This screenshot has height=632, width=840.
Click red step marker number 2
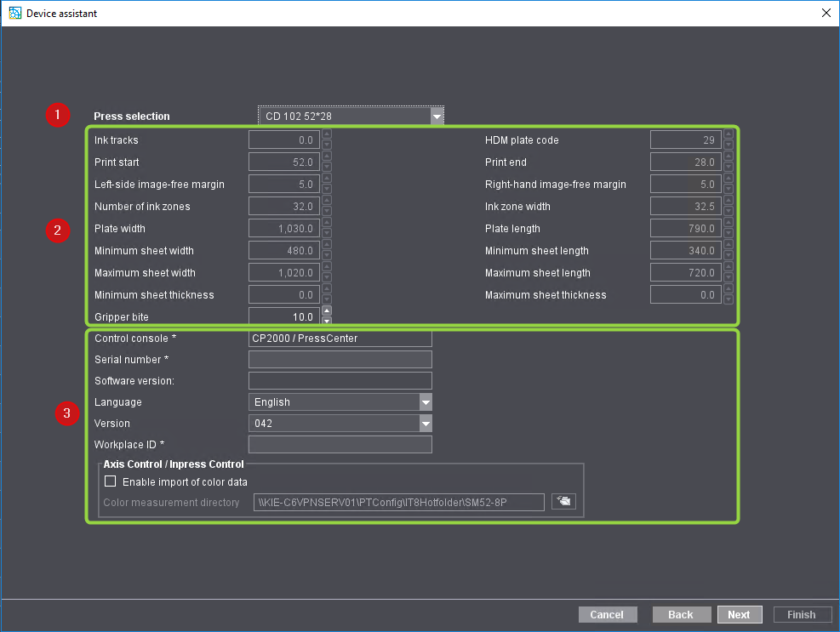(57, 229)
